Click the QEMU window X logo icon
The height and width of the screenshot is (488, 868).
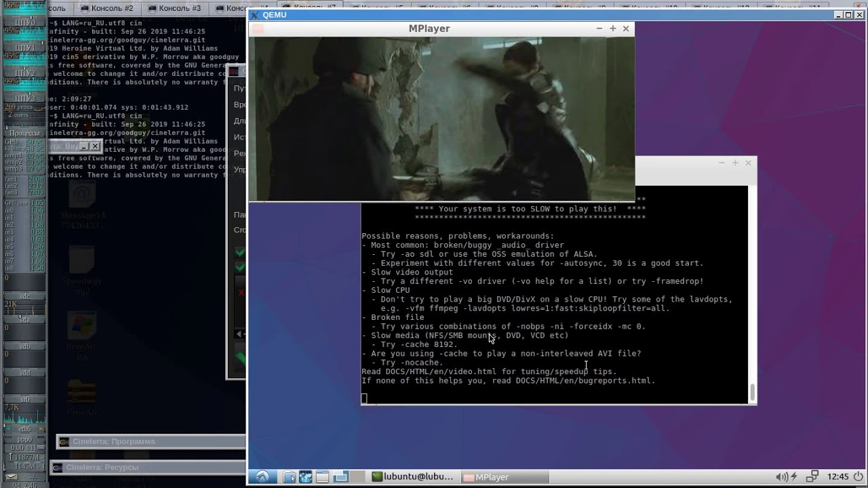pos(255,15)
